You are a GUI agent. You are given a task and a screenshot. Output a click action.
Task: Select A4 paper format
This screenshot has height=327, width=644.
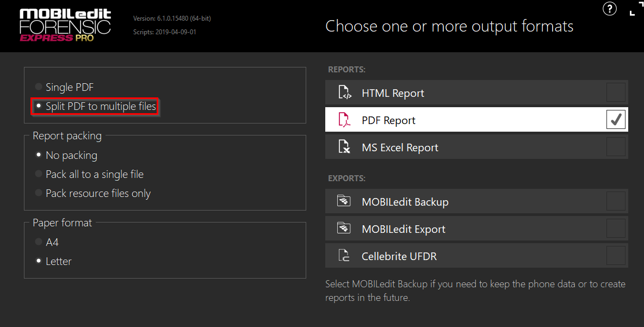(x=47, y=242)
